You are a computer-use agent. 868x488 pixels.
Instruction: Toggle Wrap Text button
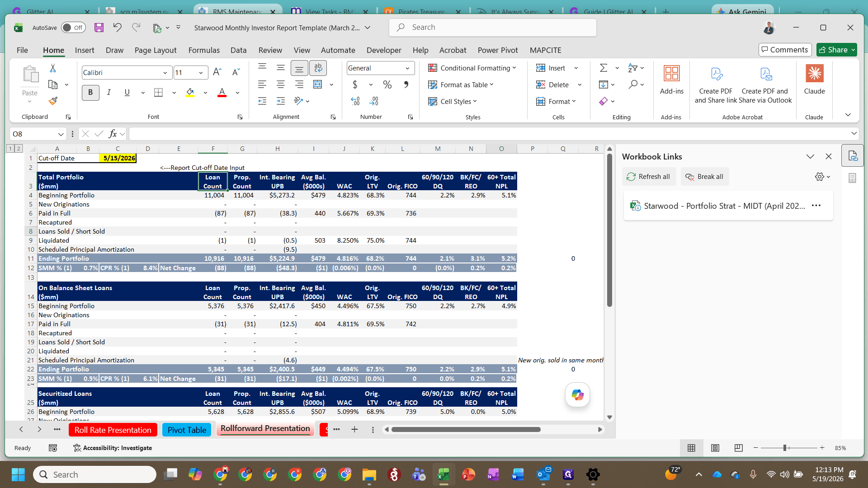[x=318, y=68]
